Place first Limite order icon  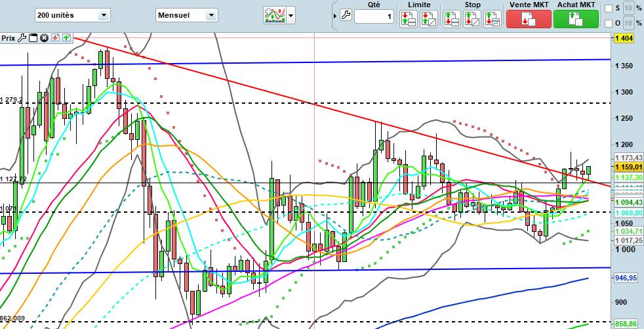pos(409,19)
